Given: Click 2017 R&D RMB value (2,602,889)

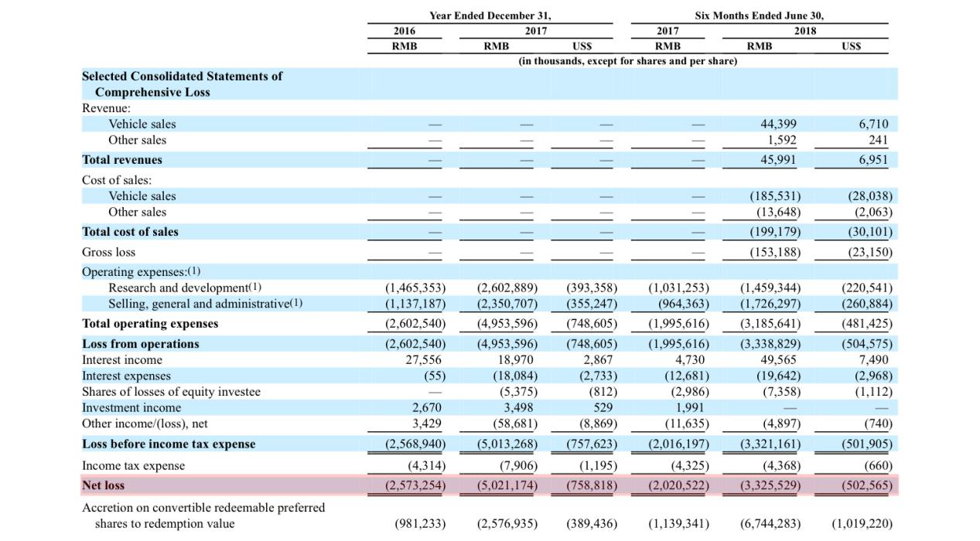Looking at the screenshot, I should pos(507,288).
